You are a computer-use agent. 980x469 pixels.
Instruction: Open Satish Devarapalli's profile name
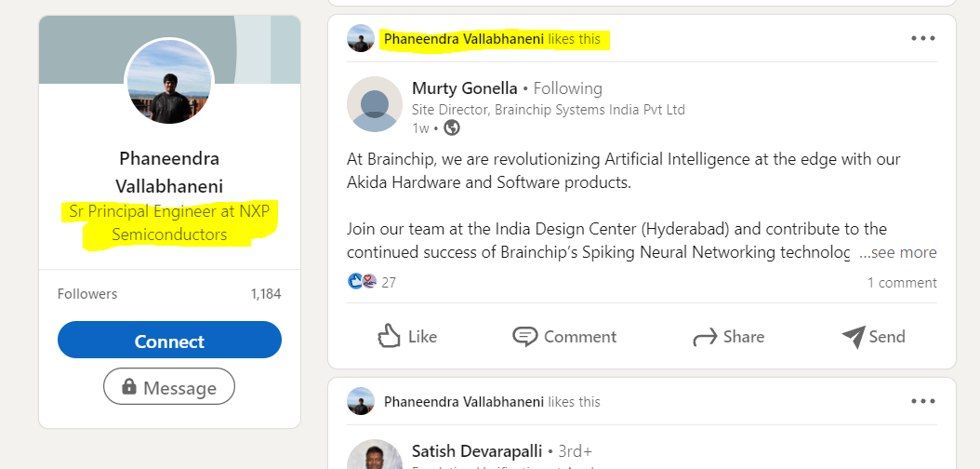coord(479,451)
